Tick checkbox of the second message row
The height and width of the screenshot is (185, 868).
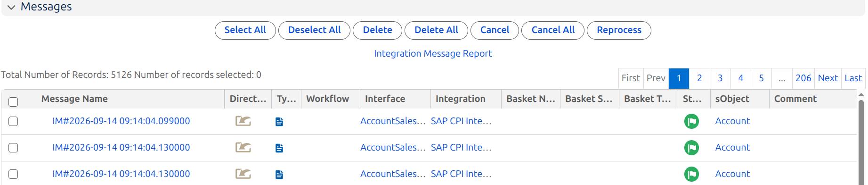pyautogui.click(x=13, y=148)
